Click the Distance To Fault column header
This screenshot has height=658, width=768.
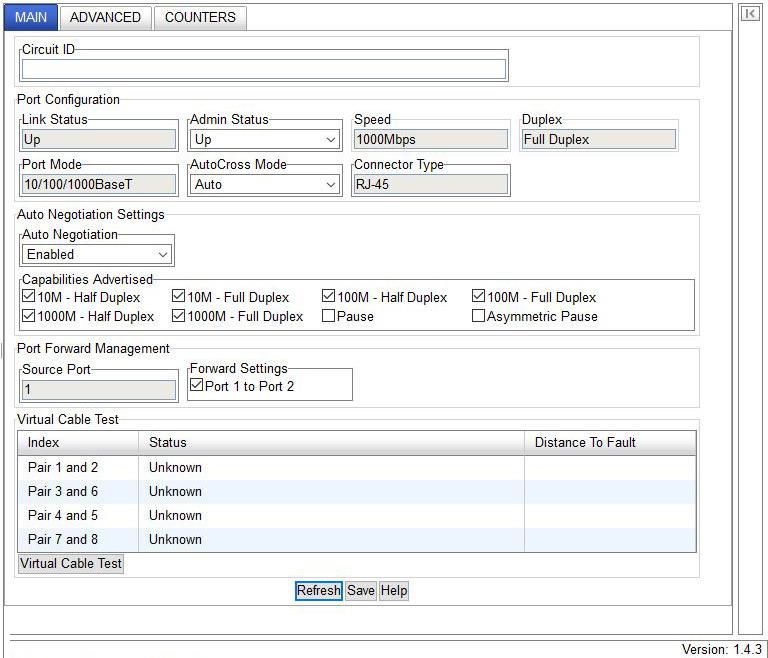coord(585,442)
